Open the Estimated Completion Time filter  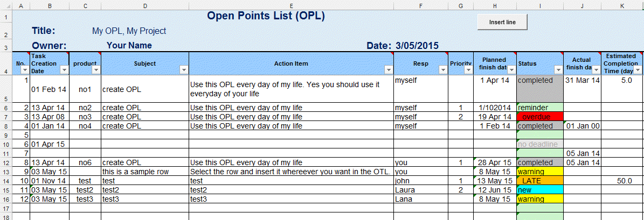638,70
